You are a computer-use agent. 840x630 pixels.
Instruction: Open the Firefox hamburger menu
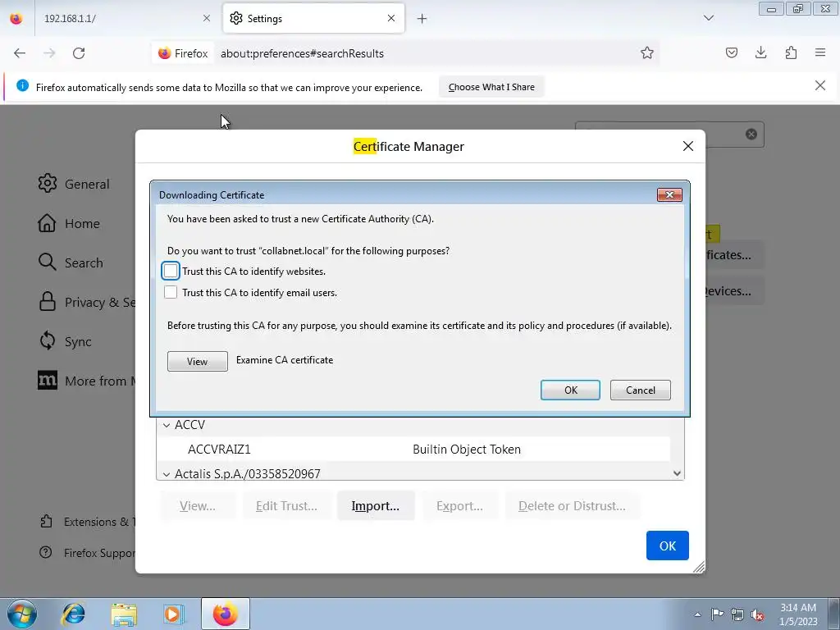[820, 52]
